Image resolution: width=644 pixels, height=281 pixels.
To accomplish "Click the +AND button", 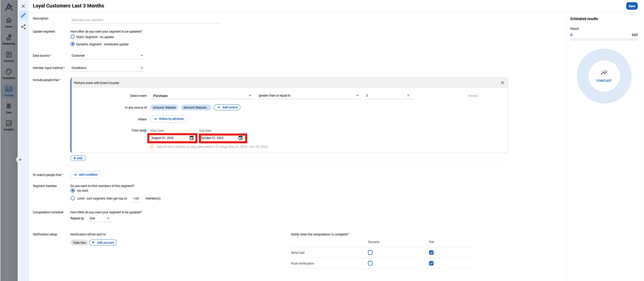I will click(78, 158).
